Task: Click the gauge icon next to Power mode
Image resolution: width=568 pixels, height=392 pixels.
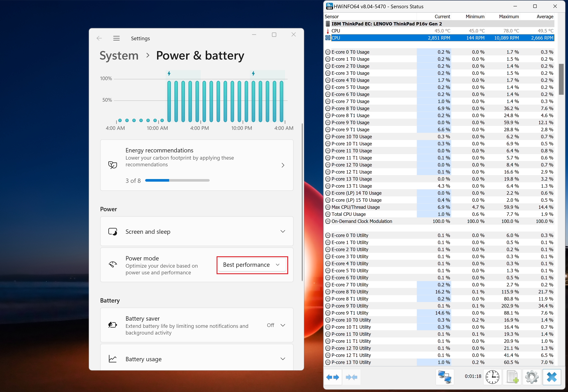Action: click(112, 265)
